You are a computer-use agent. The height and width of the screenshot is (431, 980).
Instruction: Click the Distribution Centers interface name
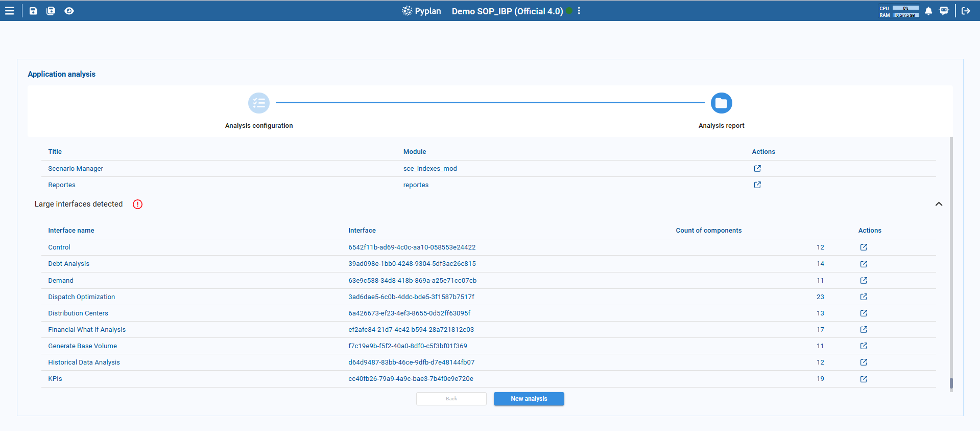(x=78, y=313)
